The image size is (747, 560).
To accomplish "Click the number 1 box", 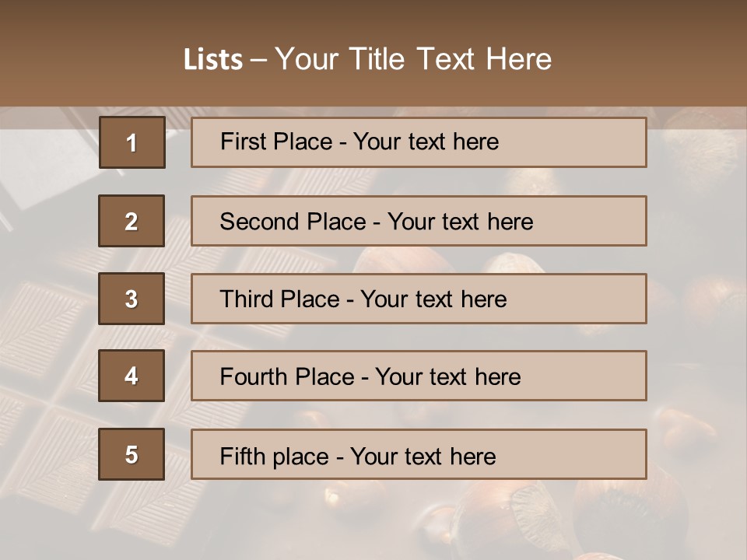I will [132, 142].
